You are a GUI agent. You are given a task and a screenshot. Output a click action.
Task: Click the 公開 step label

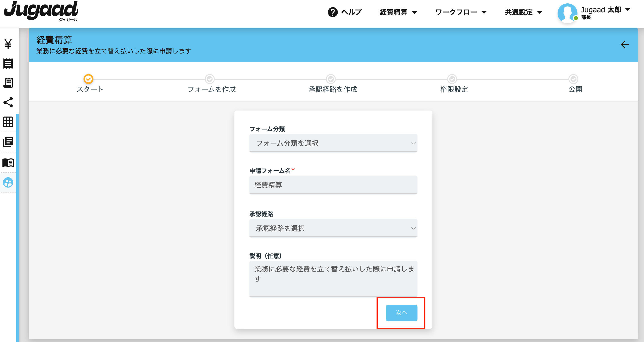click(575, 89)
